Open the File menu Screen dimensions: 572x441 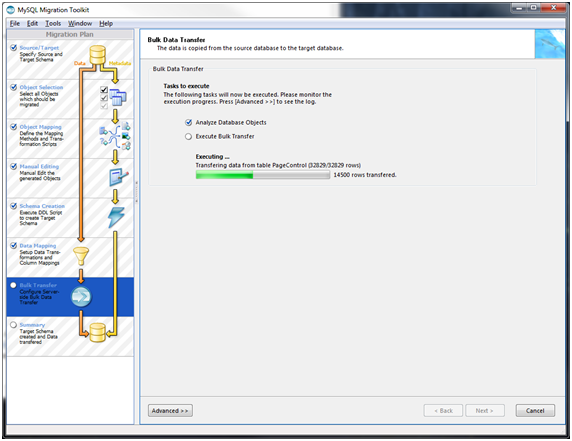[15, 23]
